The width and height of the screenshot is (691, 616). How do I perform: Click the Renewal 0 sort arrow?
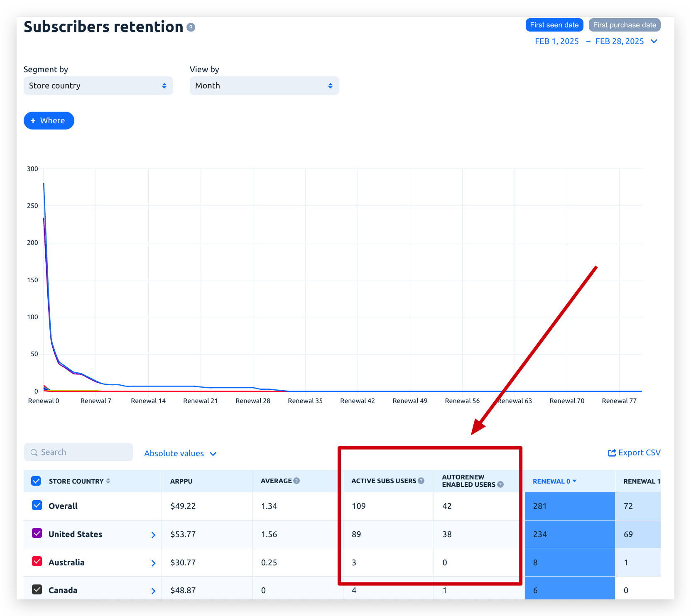pyautogui.click(x=575, y=481)
